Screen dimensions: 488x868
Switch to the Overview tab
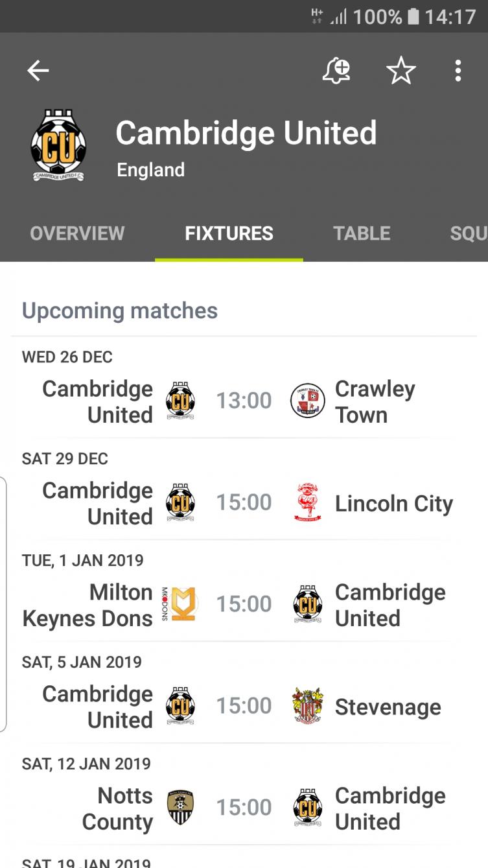click(77, 233)
